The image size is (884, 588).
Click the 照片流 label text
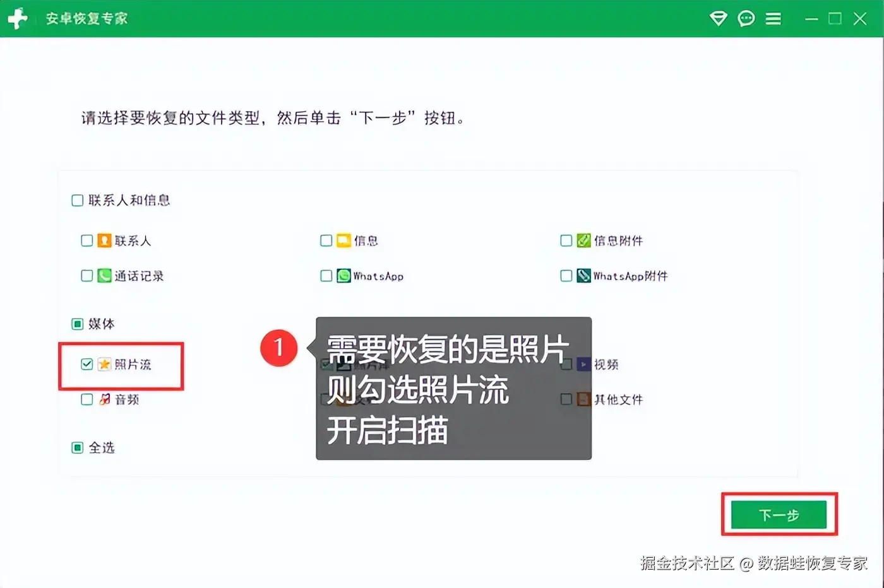[133, 364]
